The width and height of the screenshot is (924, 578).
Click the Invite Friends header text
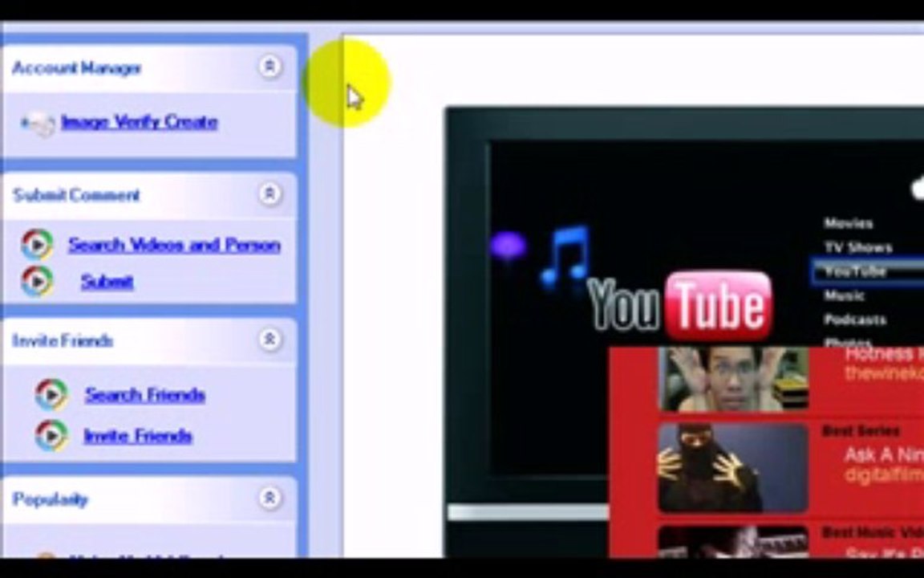(x=63, y=340)
